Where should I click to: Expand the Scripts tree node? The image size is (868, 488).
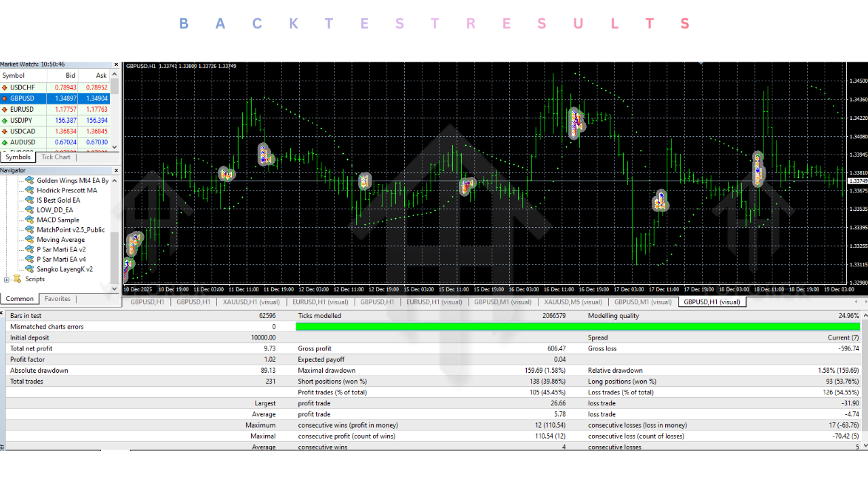[x=7, y=279]
